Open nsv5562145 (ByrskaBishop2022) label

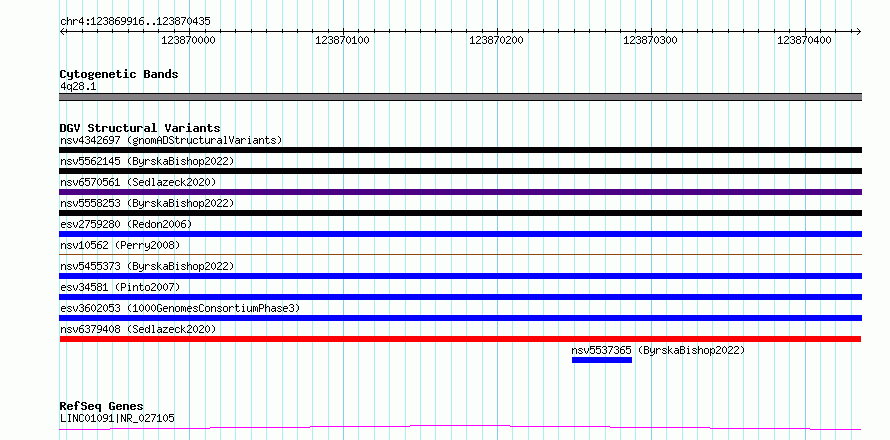(147, 161)
